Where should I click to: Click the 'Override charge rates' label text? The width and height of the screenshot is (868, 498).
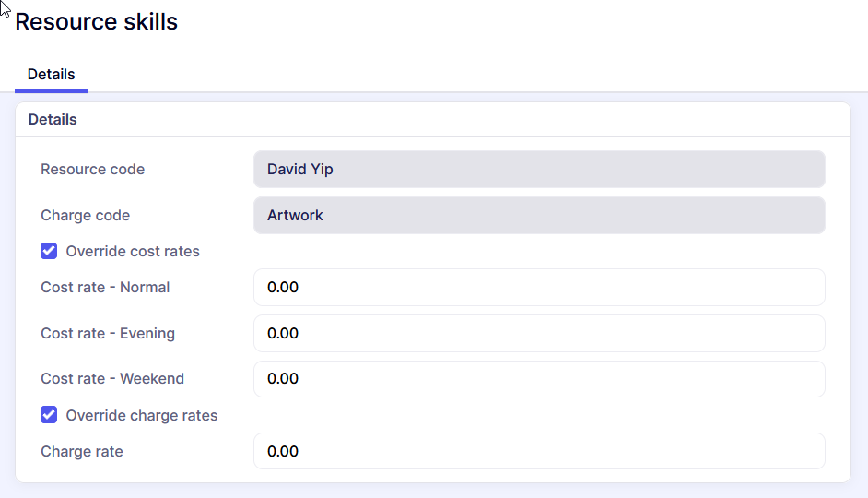[x=142, y=415]
